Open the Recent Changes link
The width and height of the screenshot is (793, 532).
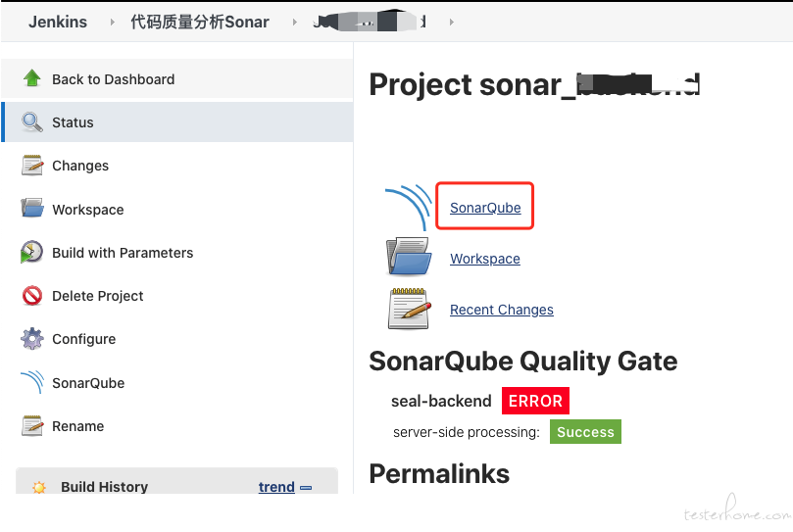[x=501, y=310]
